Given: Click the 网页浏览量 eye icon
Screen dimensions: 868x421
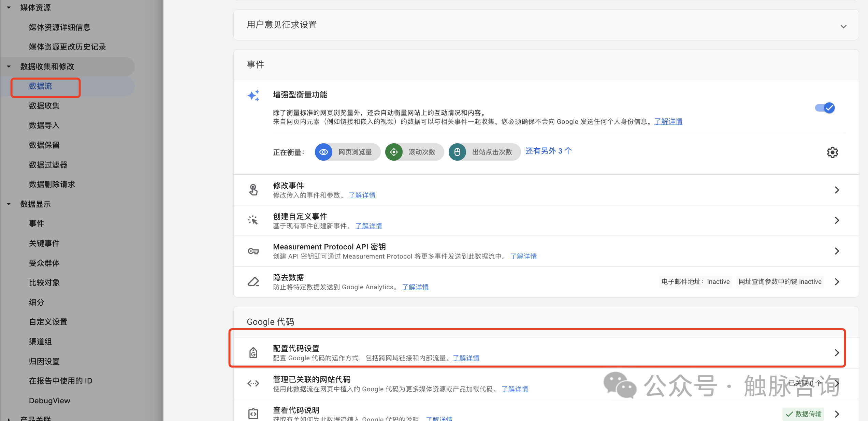Looking at the screenshot, I should pos(323,152).
